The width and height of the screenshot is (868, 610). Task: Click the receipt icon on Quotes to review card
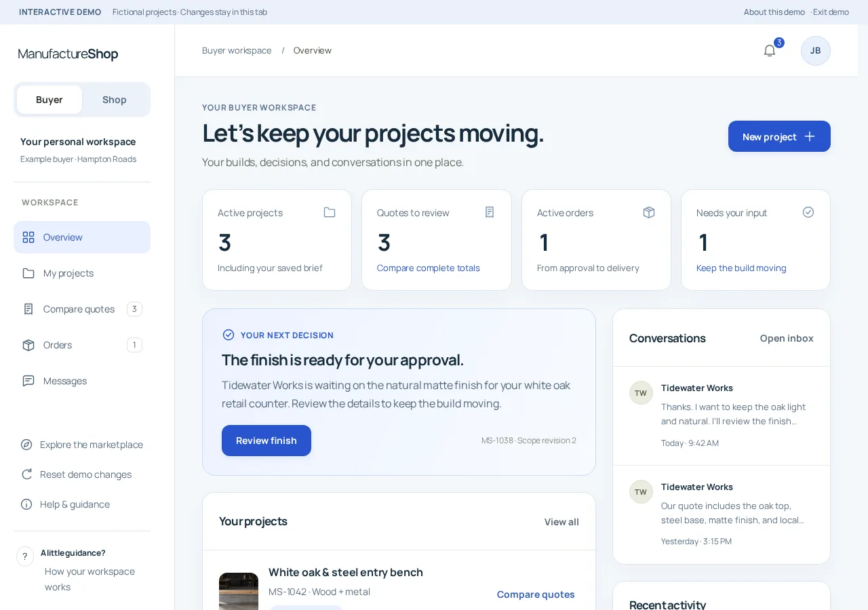pos(490,212)
